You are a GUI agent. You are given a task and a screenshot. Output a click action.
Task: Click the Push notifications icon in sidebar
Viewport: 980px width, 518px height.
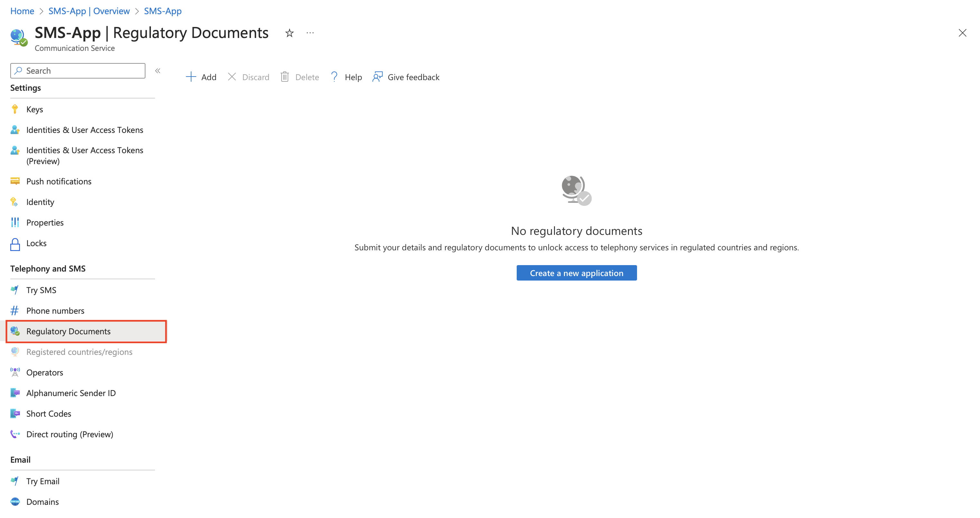click(x=15, y=181)
